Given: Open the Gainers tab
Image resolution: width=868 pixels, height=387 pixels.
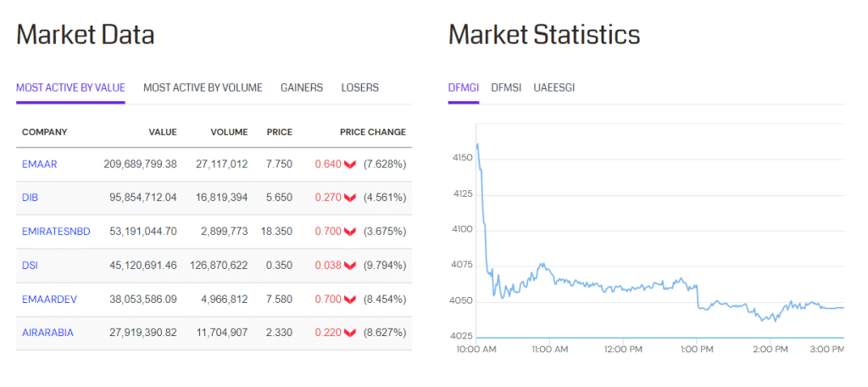Looking at the screenshot, I should pyautogui.click(x=302, y=87).
